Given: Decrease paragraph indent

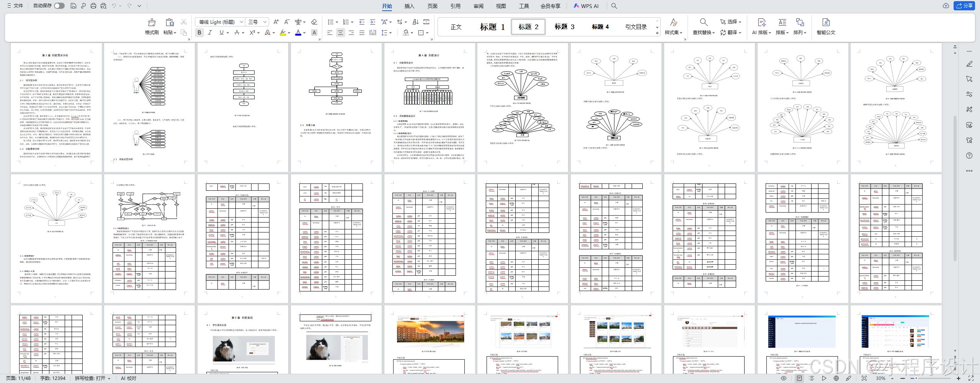Looking at the screenshot, I should click(362, 22).
